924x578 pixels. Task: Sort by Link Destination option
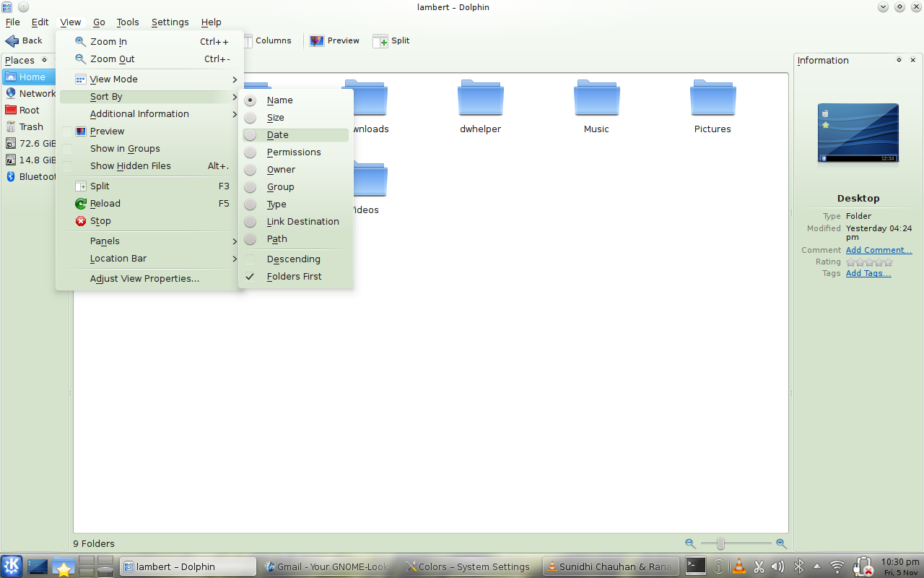(296, 222)
